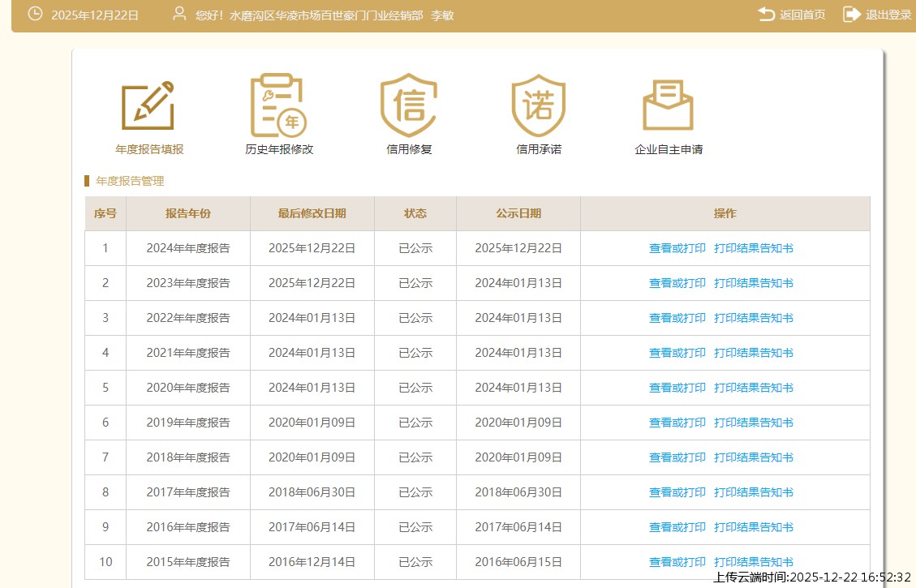Click the 返回首页 return arrow icon
The image size is (916, 588).
[x=767, y=15]
